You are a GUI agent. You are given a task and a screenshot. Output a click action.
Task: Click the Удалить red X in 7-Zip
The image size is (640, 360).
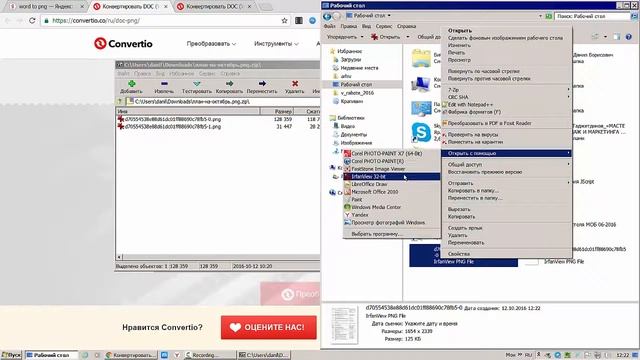[x=295, y=84]
